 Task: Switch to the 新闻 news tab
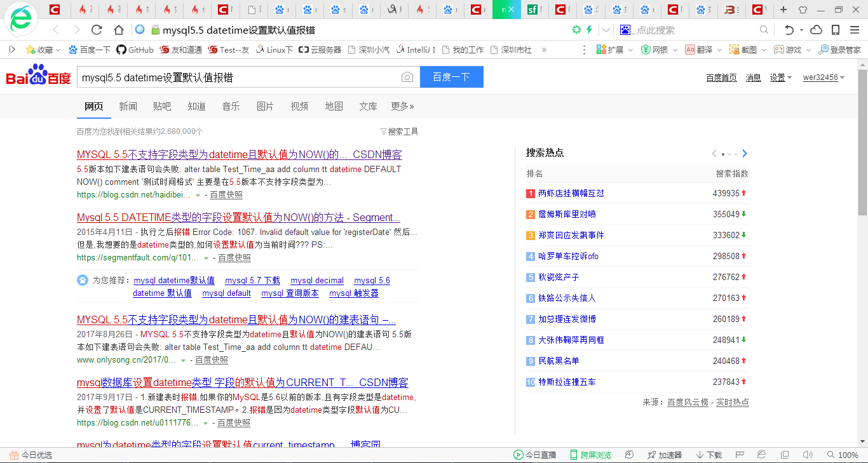(x=128, y=106)
